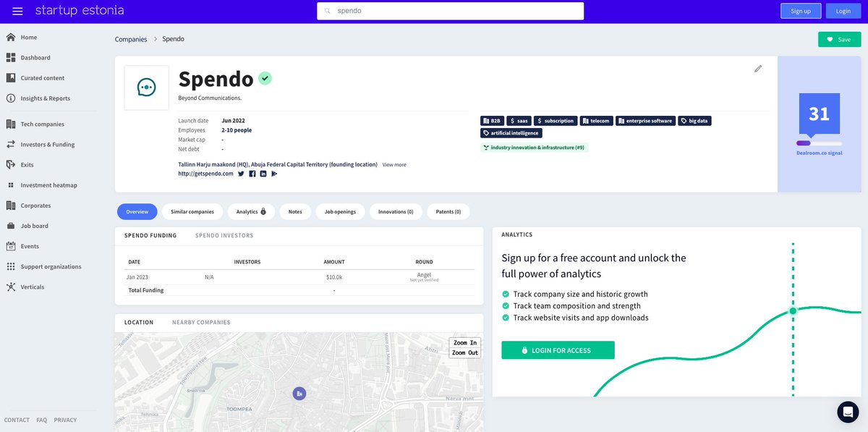Click the B2B tag
The image size is (868, 432).
coord(492,121)
